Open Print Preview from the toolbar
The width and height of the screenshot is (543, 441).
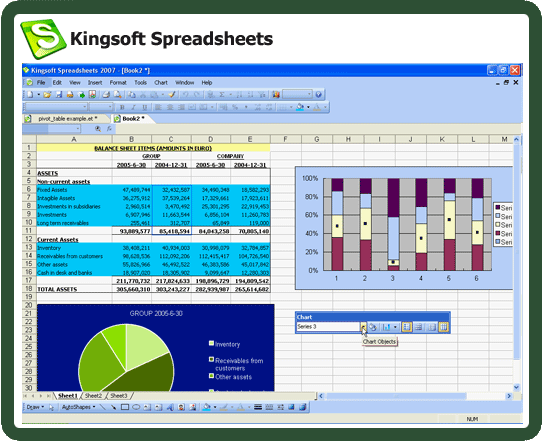[x=118, y=94]
